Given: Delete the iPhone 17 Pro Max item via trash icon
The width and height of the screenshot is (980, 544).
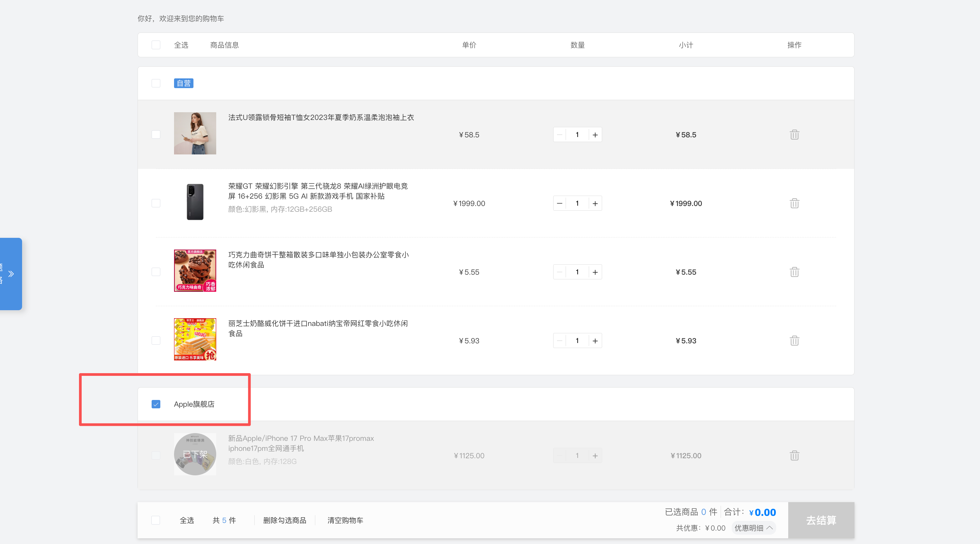Looking at the screenshot, I should coord(794,455).
